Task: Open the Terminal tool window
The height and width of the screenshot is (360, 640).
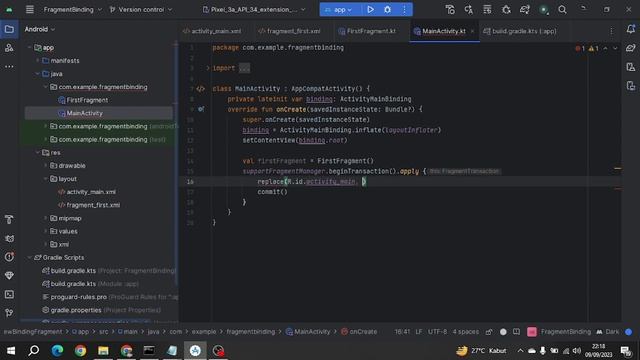Action: coord(9,294)
